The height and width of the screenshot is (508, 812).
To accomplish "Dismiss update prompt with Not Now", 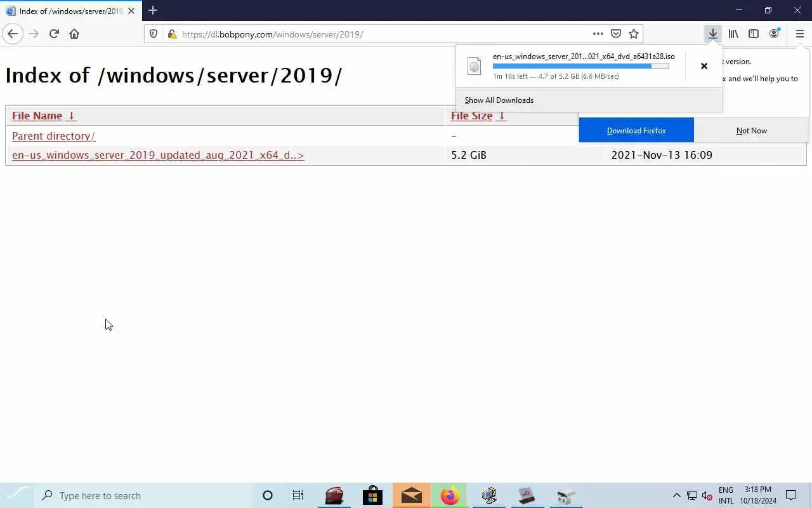I will point(752,130).
